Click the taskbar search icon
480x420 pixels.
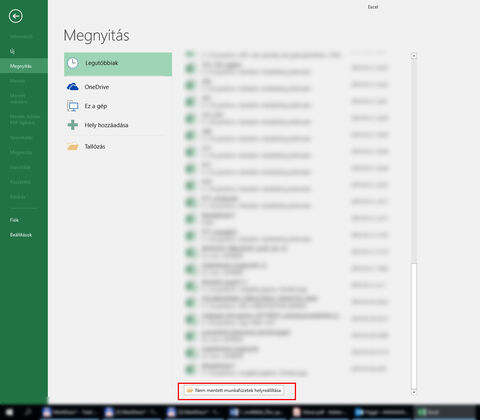pyautogui.click(x=28, y=412)
